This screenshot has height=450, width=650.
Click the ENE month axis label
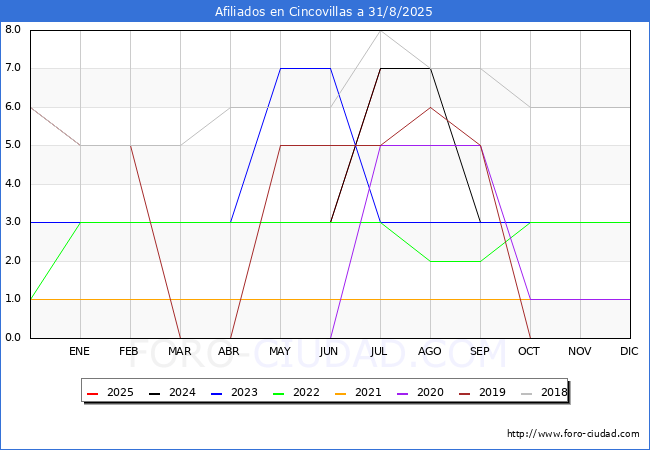point(79,351)
